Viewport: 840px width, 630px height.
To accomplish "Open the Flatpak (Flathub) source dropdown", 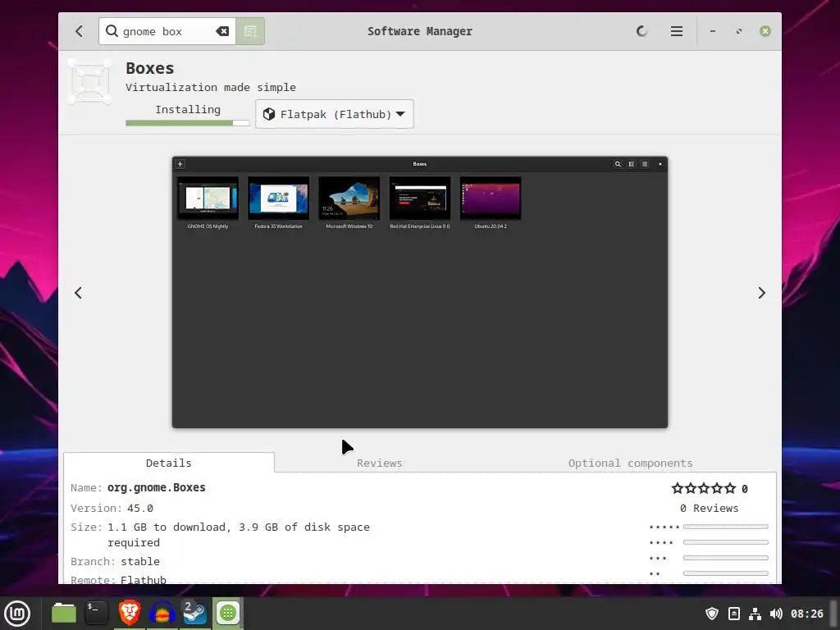I will 335,114.
